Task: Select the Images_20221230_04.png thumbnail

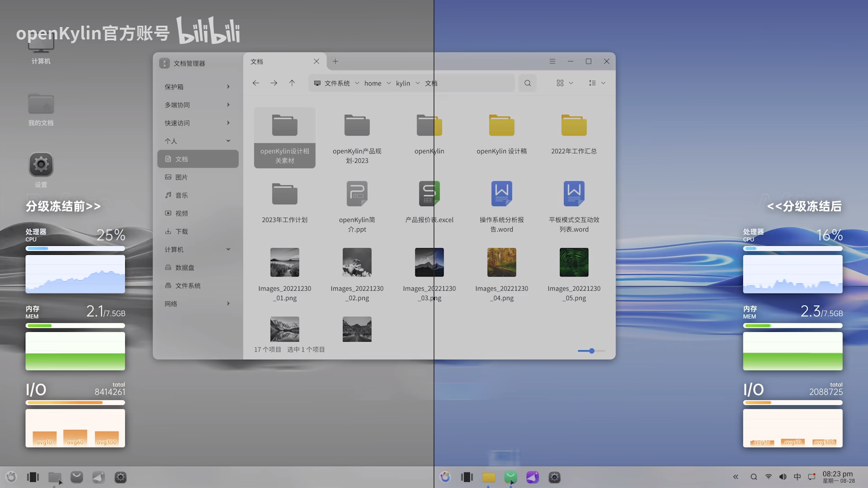Action: pyautogui.click(x=502, y=263)
